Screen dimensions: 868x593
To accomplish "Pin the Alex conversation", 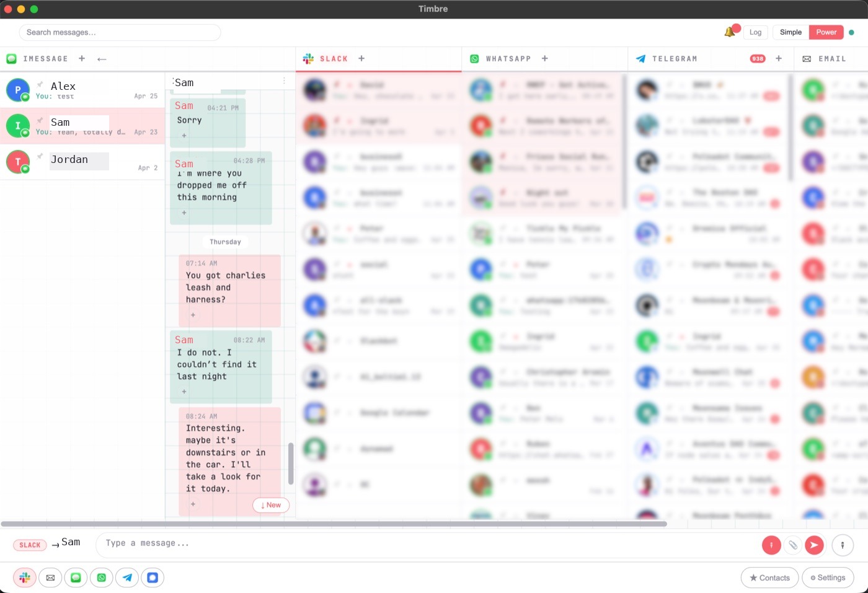I will click(x=40, y=84).
